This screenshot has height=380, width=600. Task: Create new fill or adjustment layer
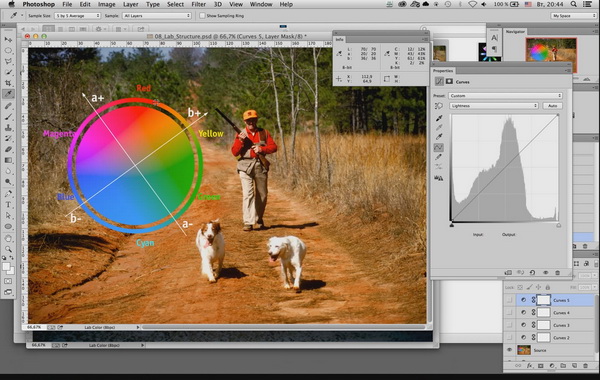552,365
